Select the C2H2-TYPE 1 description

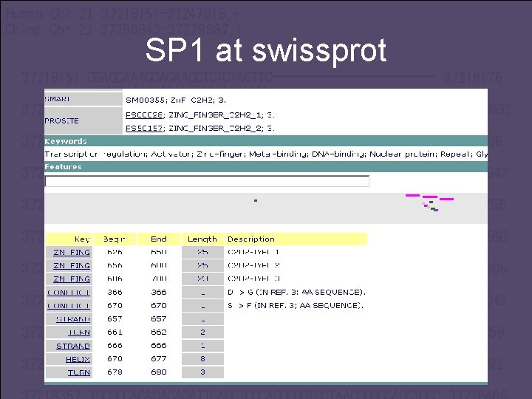[x=253, y=252]
